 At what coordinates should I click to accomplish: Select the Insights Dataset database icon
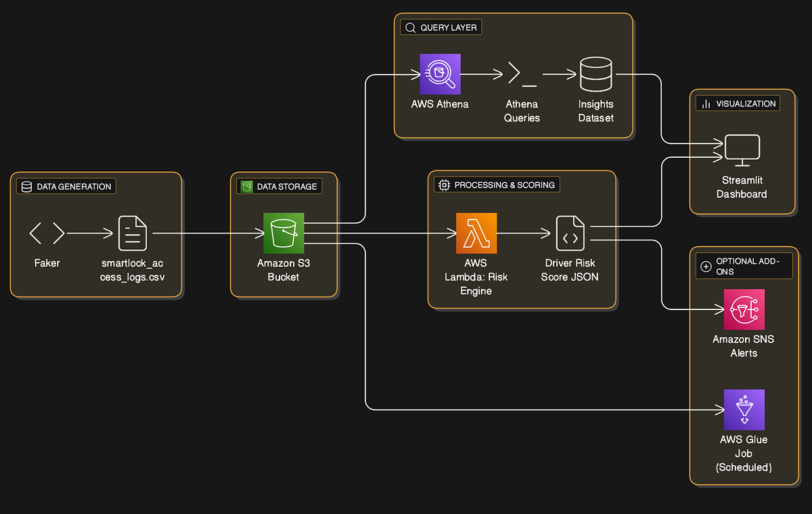[595, 74]
